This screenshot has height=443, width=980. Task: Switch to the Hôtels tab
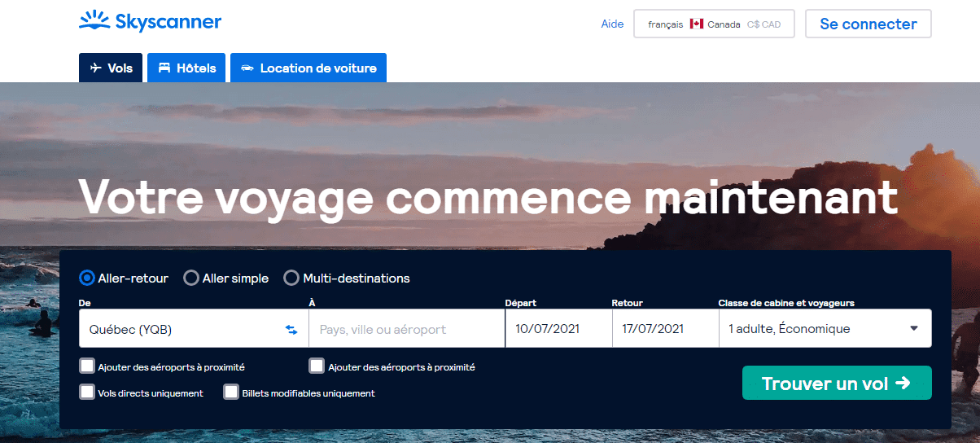187,68
